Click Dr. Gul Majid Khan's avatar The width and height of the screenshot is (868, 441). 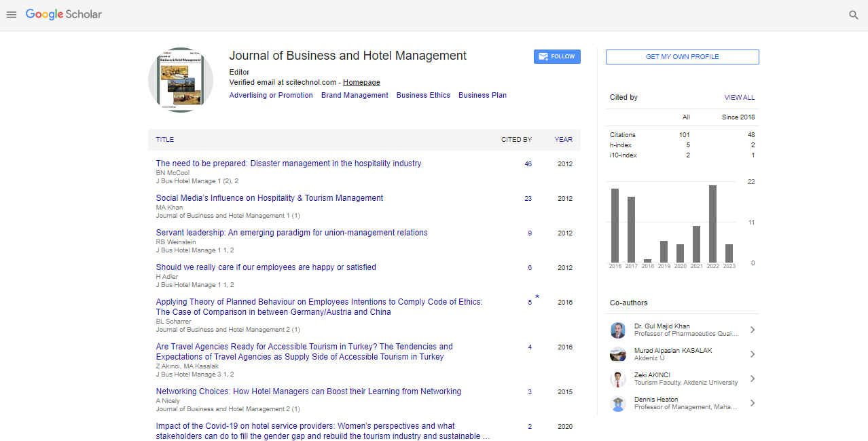coord(618,330)
